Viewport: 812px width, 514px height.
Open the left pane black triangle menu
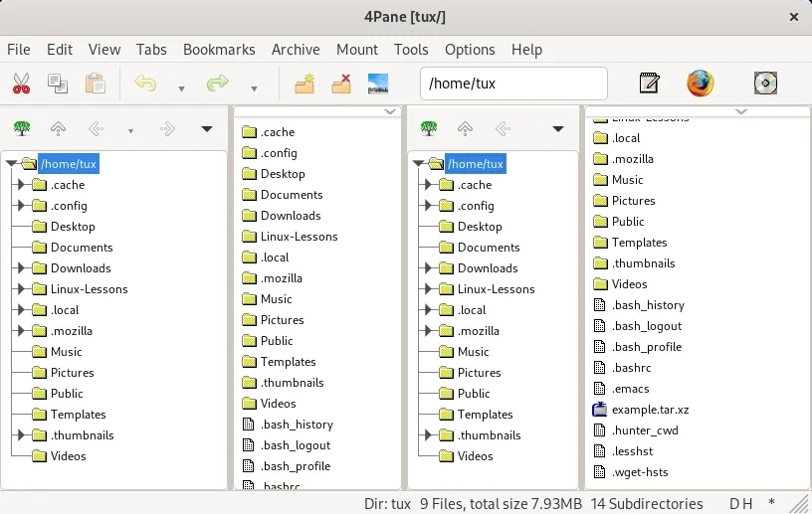207,129
